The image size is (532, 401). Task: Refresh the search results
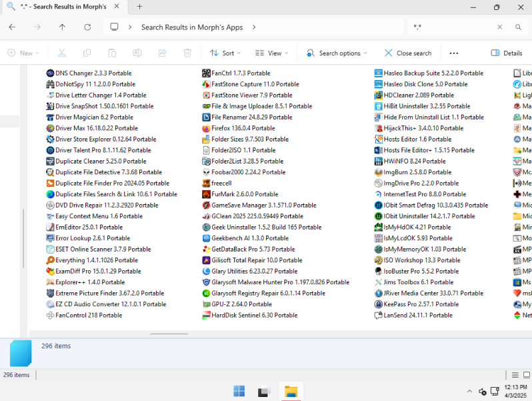tap(87, 27)
